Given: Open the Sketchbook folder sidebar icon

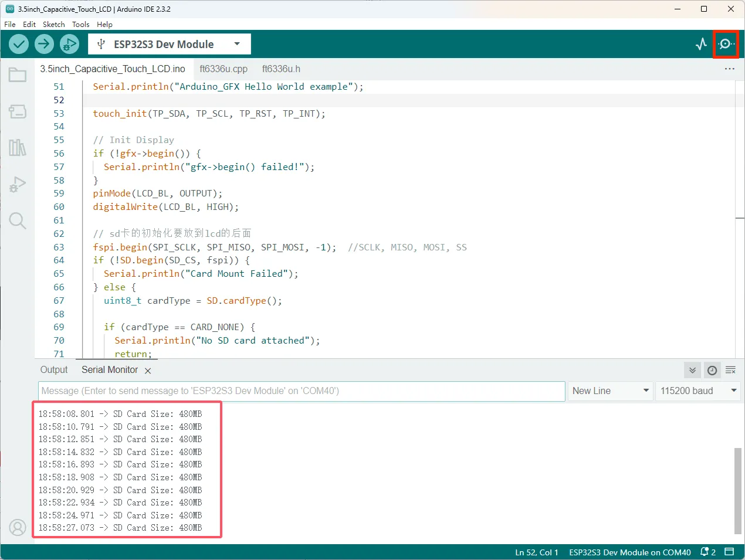Looking at the screenshot, I should (18, 75).
